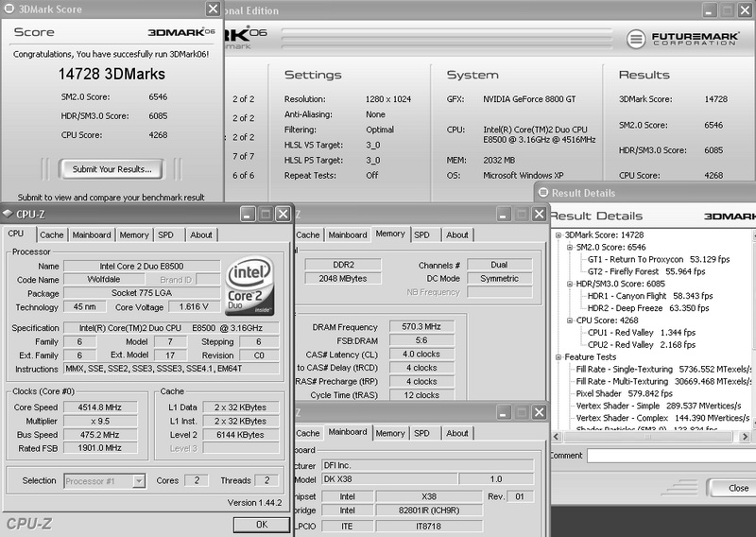The height and width of the screenshot is (537, 756).
Task: Click the Comment input field
Action: (671, 456)
